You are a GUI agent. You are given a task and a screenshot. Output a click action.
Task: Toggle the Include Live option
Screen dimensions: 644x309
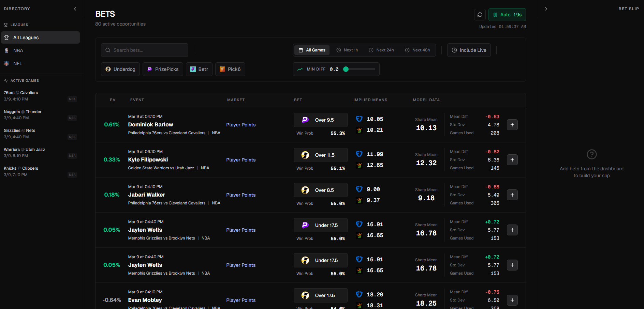coord(469,50)
